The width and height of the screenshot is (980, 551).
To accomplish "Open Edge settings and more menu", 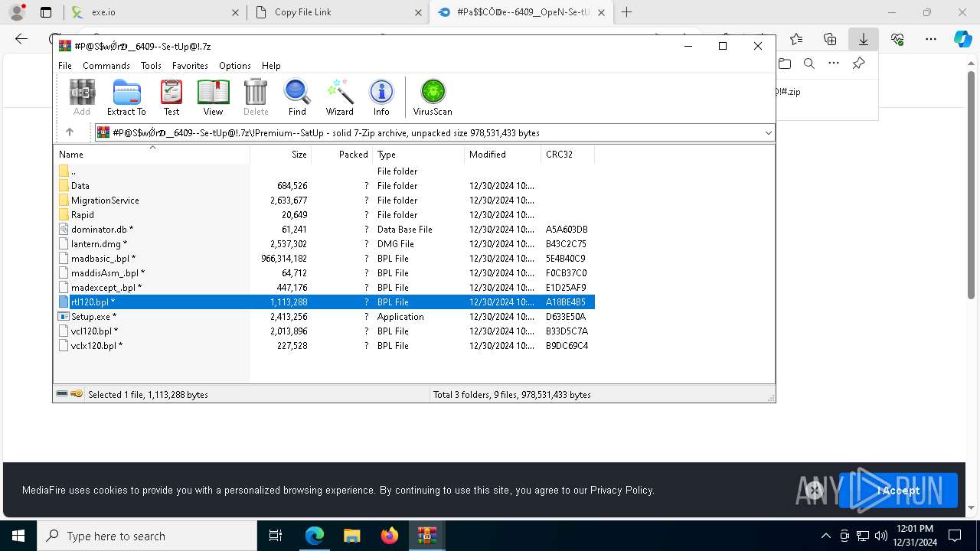I will pos(931,39).
